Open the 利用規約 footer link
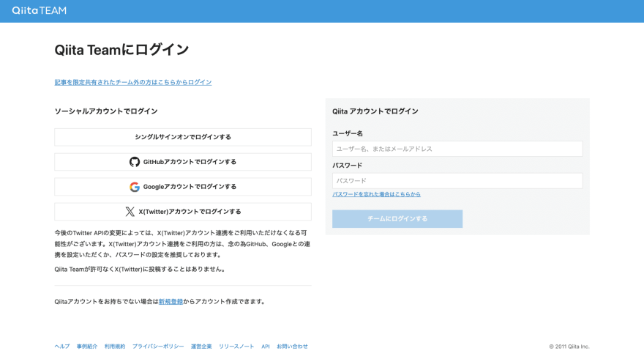The height and width of the screenshot is (359, 644). 115,347
